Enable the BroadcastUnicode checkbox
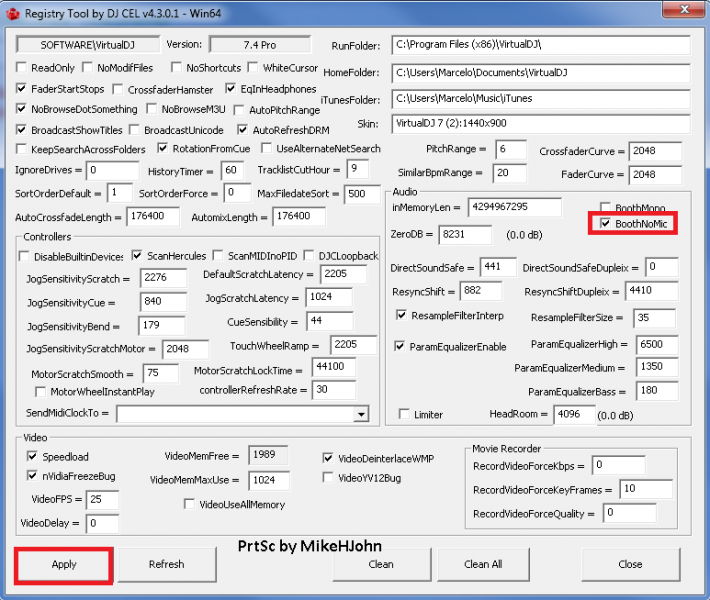The width and height of the screenshot is (710, 600). (134, 130)
